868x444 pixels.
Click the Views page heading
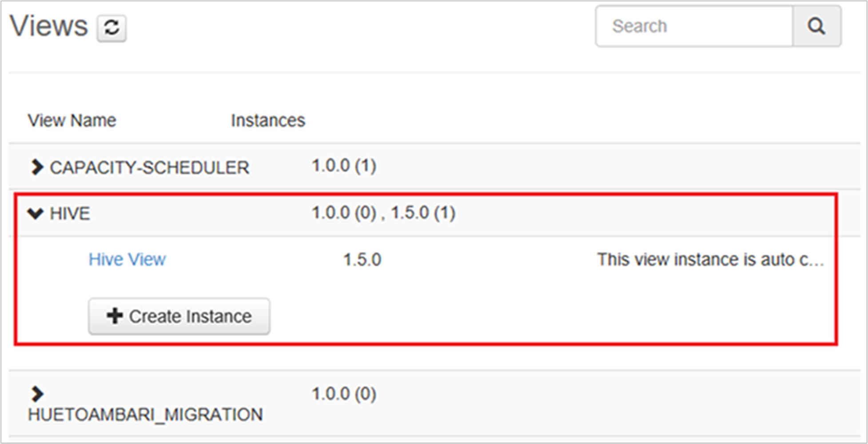tap(49, 26)
